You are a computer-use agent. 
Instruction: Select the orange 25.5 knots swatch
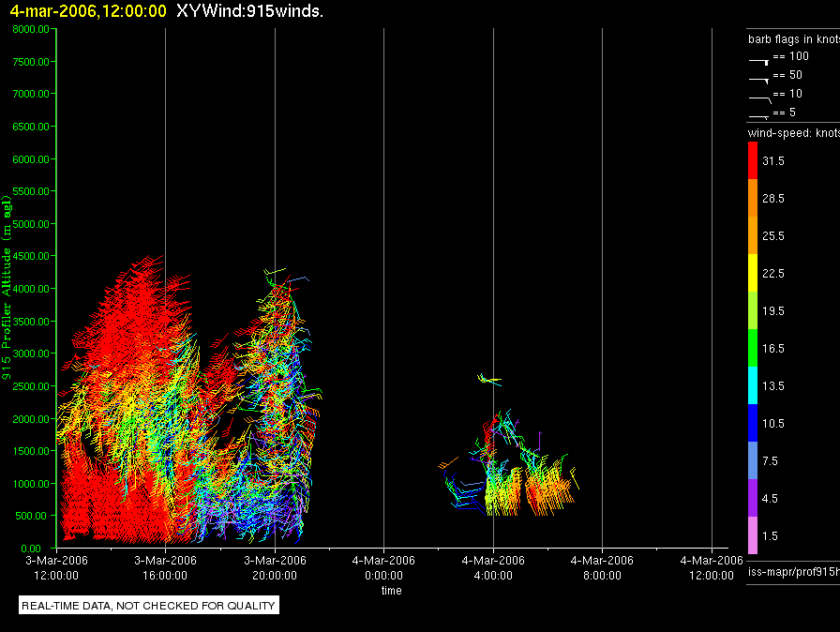pyautogui.click(x=753, y=235)
